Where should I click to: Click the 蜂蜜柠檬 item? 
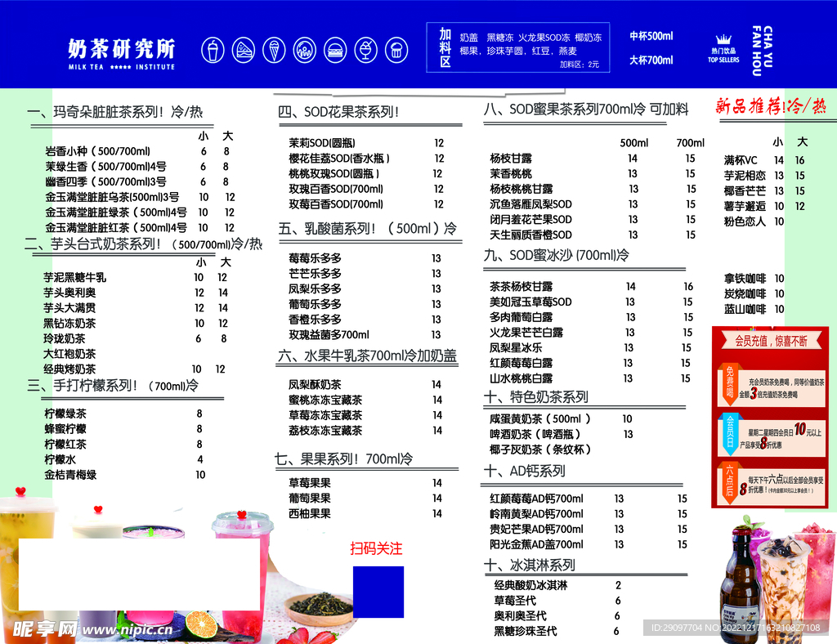65,430
